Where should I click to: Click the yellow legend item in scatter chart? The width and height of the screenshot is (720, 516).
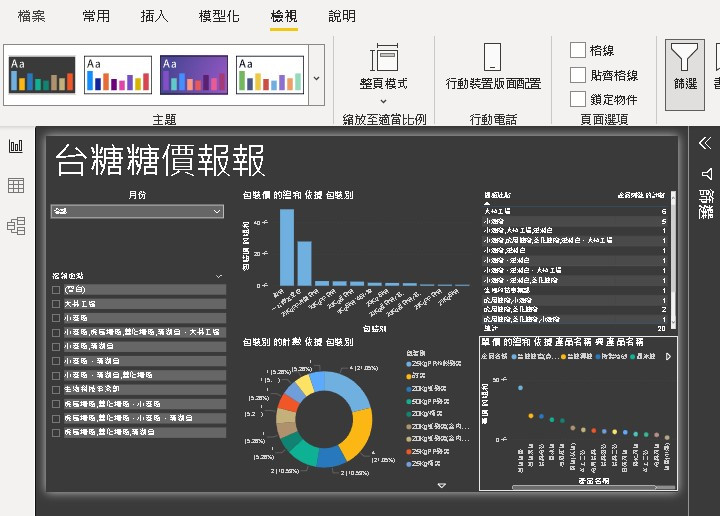(576, 356)
